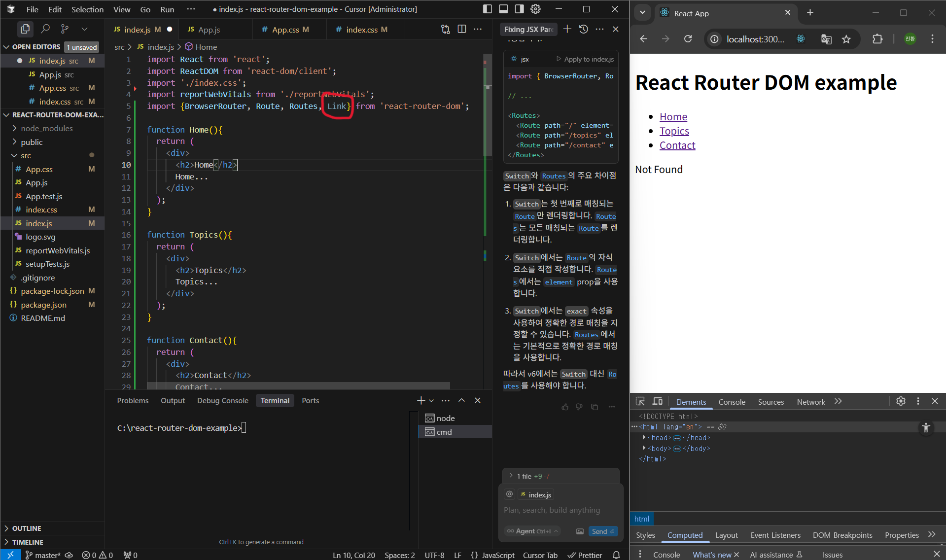Screen dimensions: 946x560
Task: Click the Chrome extensions puzzle icon
Action: (877, 39)
